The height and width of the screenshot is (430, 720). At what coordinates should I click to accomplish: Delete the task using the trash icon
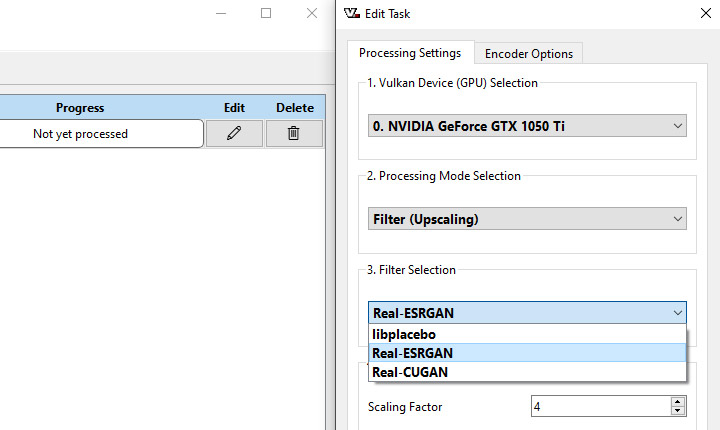pyautogui.click(x=294, y=134)
